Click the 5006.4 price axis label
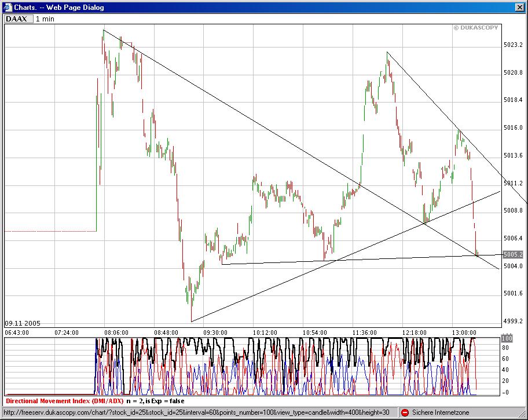This screenshot has width=528, height=420. 513,238
